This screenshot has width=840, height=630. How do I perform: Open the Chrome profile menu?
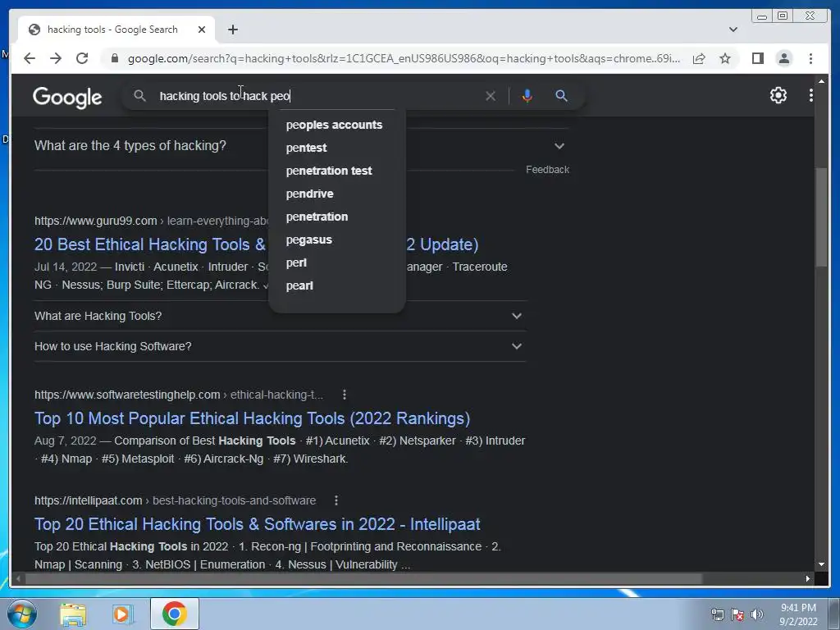click(x=783, y=58)
